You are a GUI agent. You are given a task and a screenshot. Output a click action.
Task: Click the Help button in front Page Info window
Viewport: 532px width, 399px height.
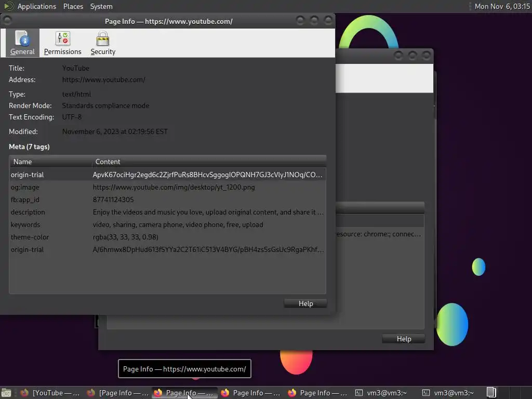pyautogui.click(x=305, y=303)
